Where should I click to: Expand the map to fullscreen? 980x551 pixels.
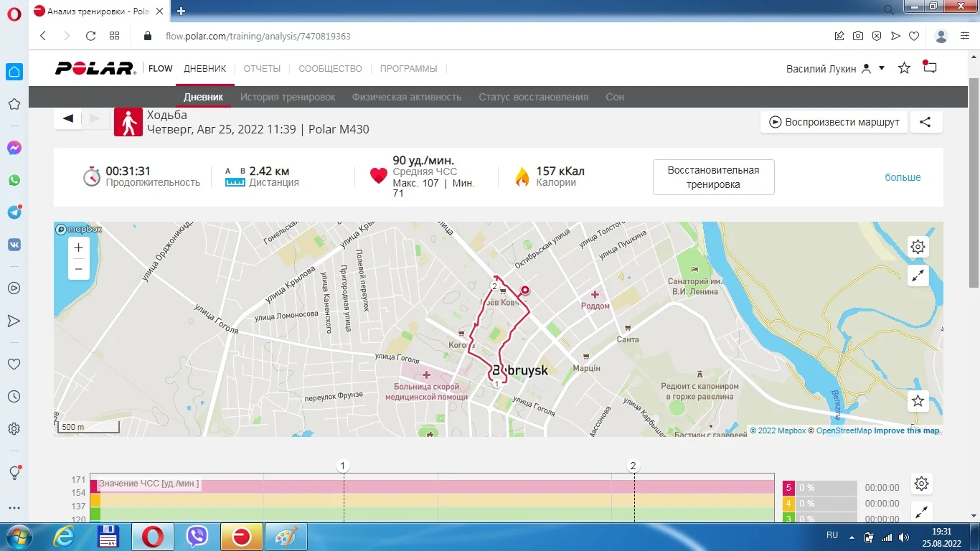(918, 275)
